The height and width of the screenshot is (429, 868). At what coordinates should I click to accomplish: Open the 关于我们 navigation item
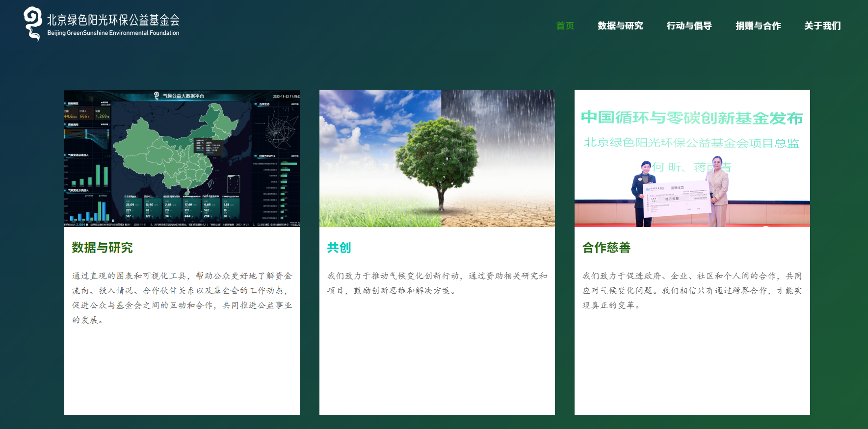pos(822,26)
